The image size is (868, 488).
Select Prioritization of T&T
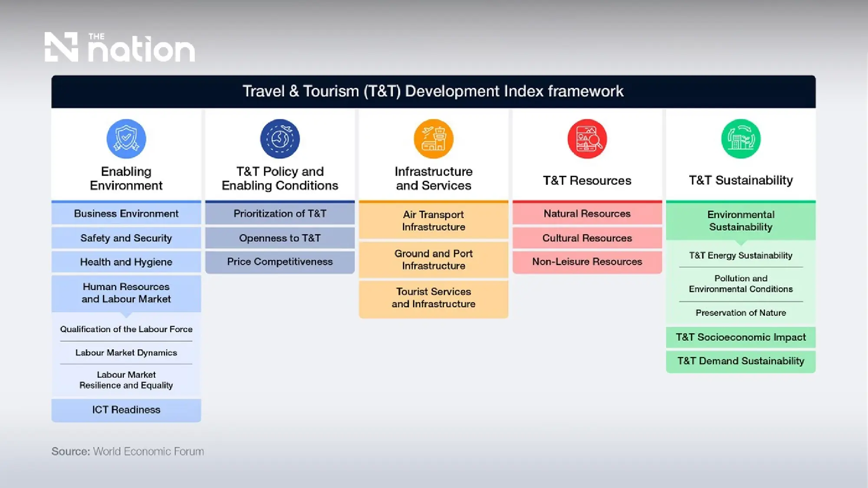click(x=280, y=213)
